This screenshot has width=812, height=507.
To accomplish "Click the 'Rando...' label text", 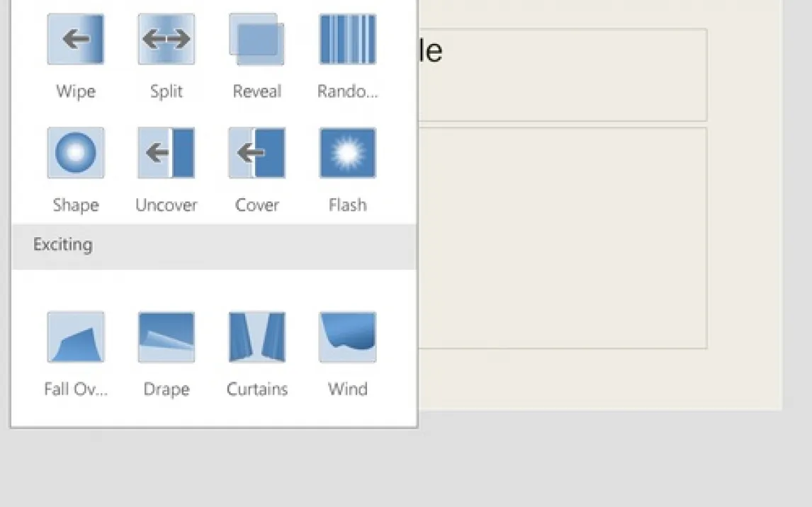I will click(x=347, y=91).
